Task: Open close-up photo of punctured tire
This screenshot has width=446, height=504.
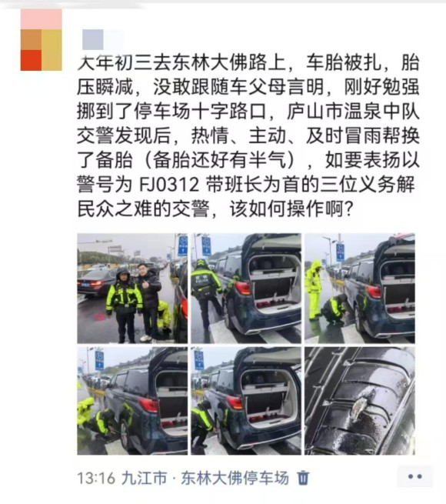Action: pyautogui.click(x=360, y=401)
